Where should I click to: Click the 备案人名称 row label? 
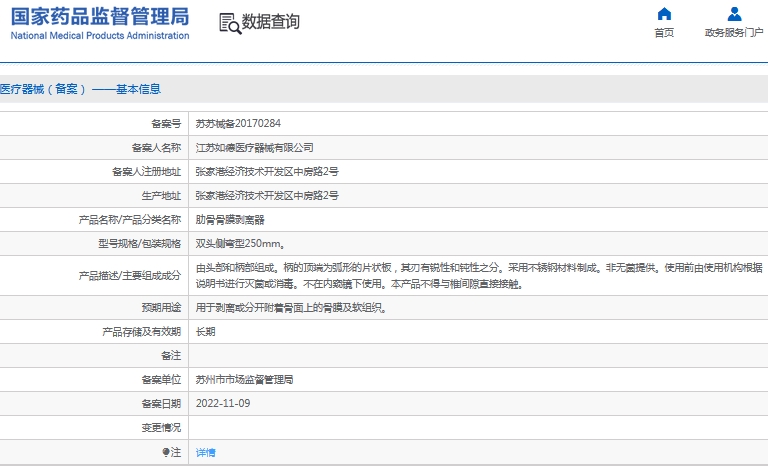tap(156, 147)
